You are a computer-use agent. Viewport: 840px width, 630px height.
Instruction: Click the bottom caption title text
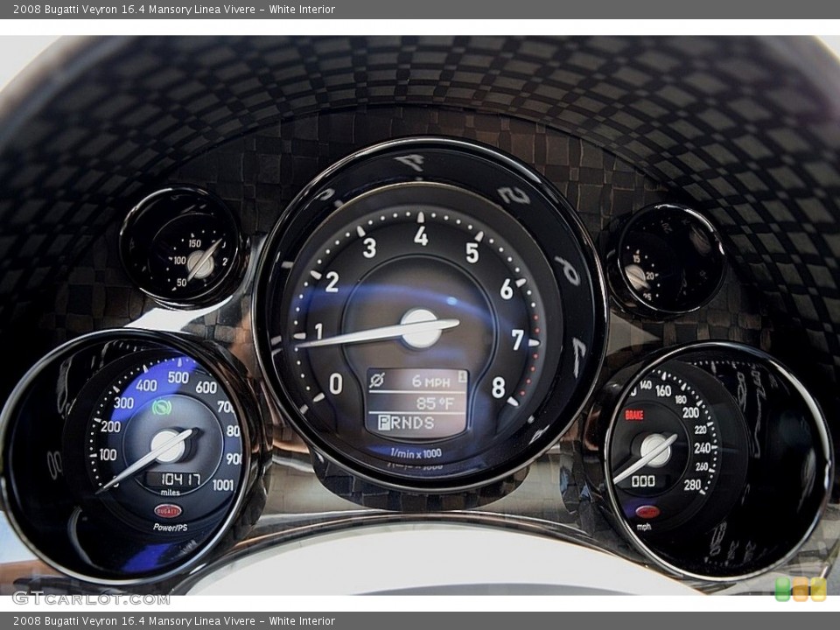click(174, 621)
